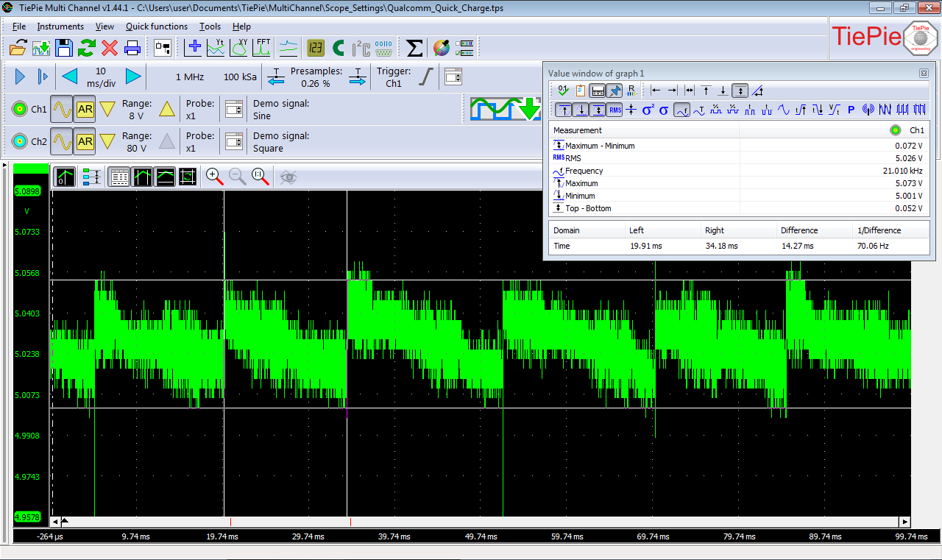Click the red X delete icon

coord(110,48)
